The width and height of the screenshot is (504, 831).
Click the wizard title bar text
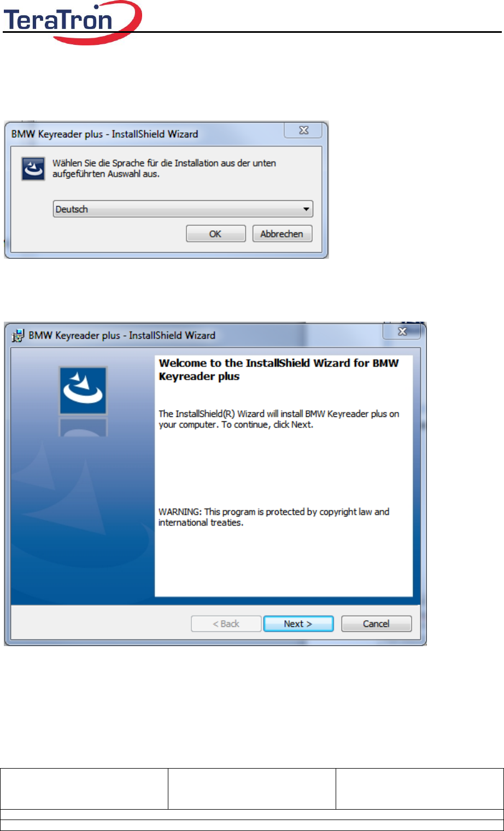click(122, 335)
